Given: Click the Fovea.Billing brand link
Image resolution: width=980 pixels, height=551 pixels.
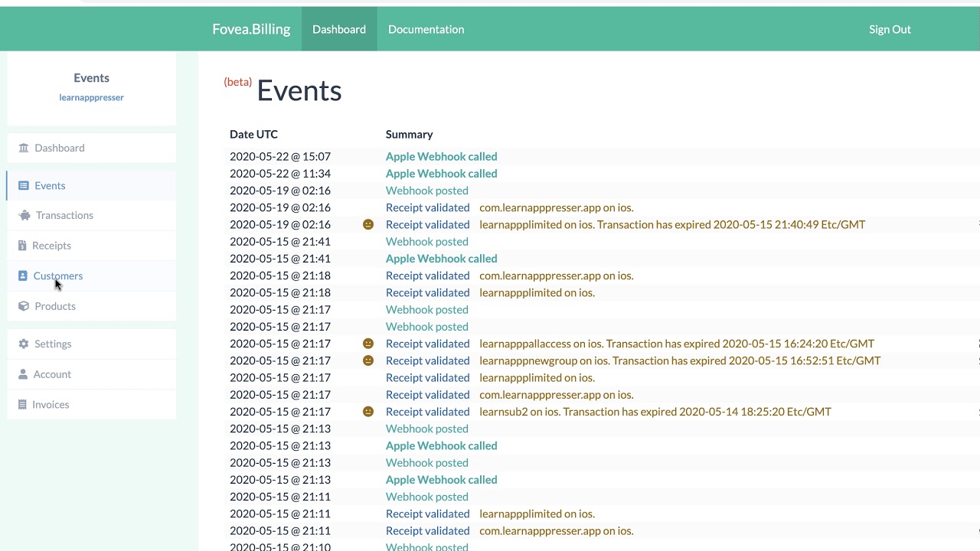Looking at the screenshot, I should 251,29.
